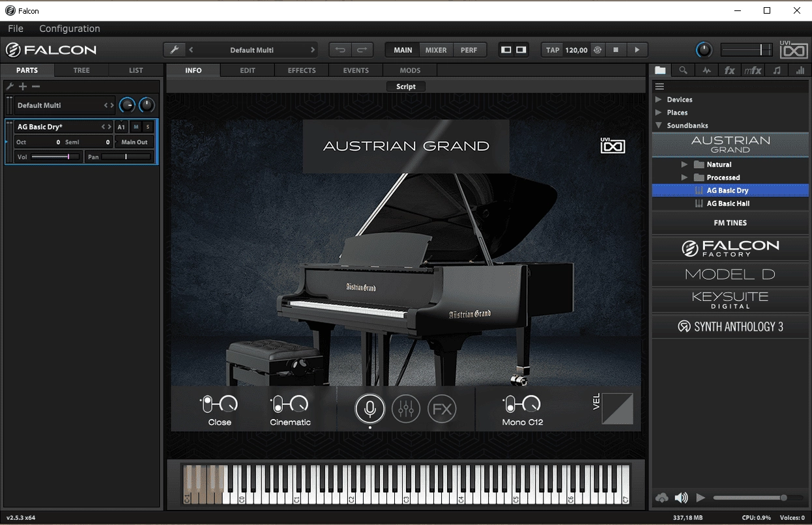The width and height of the screenshot is (812, 525).
Task: Click the undo arrow in the toolbar
Action: click(x=340, y=50)
